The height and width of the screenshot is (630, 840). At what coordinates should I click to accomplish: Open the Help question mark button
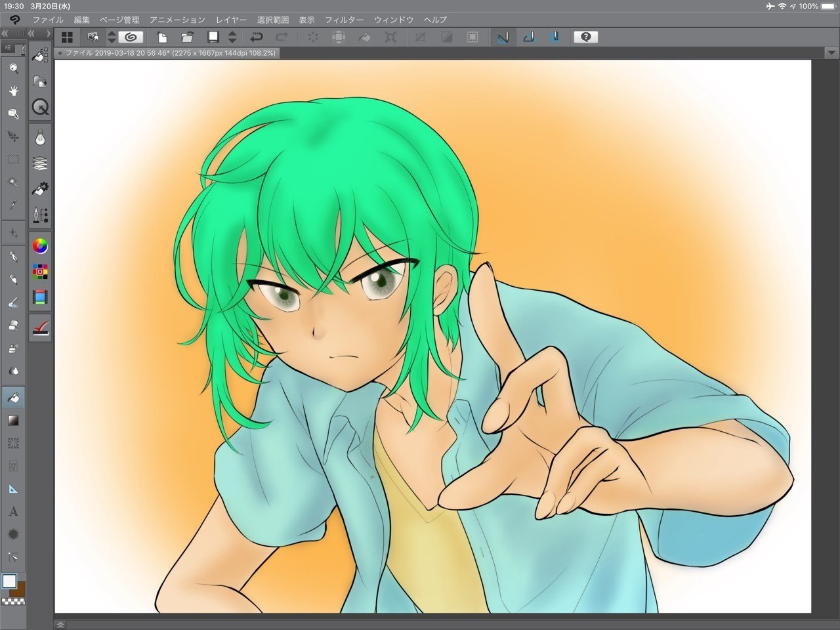click(586, 37)
